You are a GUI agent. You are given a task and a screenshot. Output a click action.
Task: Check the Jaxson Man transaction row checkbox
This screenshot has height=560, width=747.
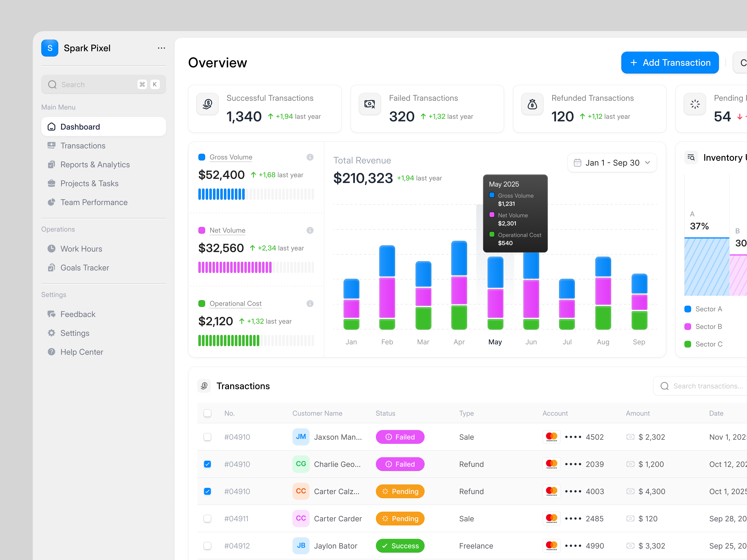click(x=207, y=437)
